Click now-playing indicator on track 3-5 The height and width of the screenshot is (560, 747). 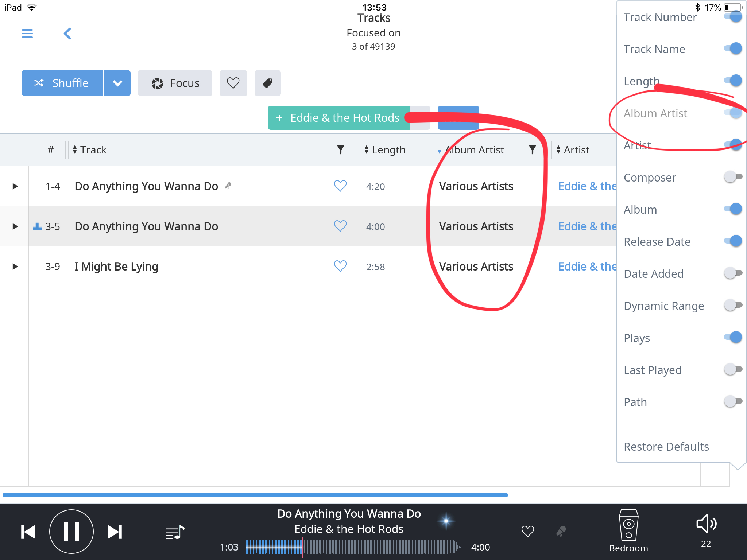click(x=37, y=227)
